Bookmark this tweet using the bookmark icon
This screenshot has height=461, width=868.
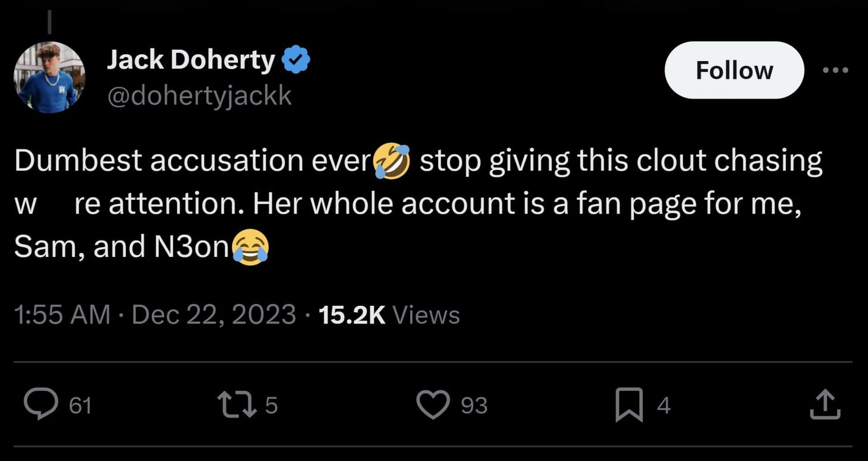click(x=628, y=404)
